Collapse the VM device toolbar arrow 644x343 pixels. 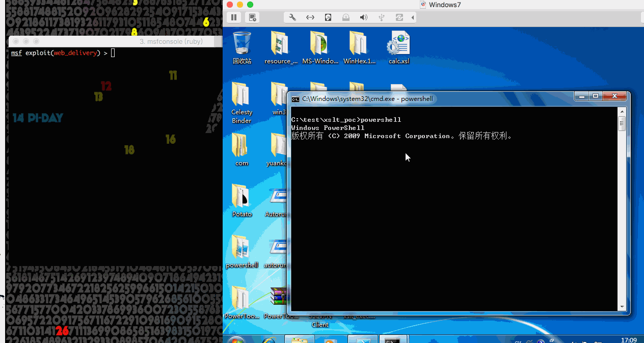click(x=412, y=17)
